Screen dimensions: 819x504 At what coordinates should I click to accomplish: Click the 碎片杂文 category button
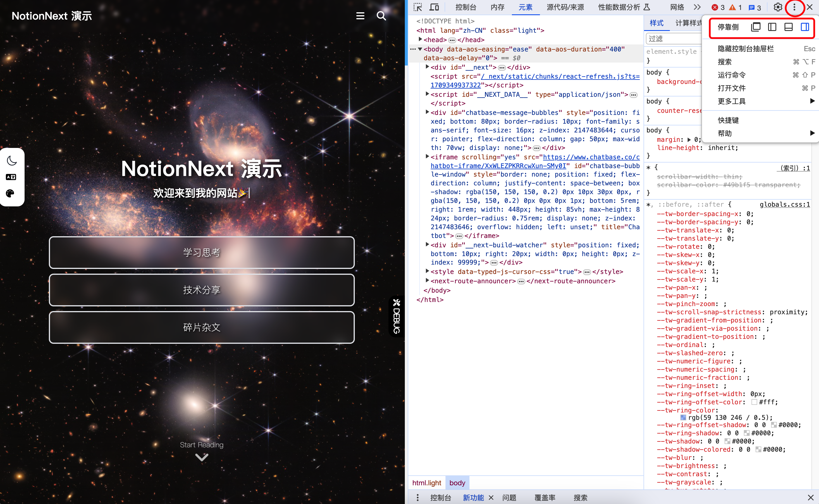tap(202, 327)
